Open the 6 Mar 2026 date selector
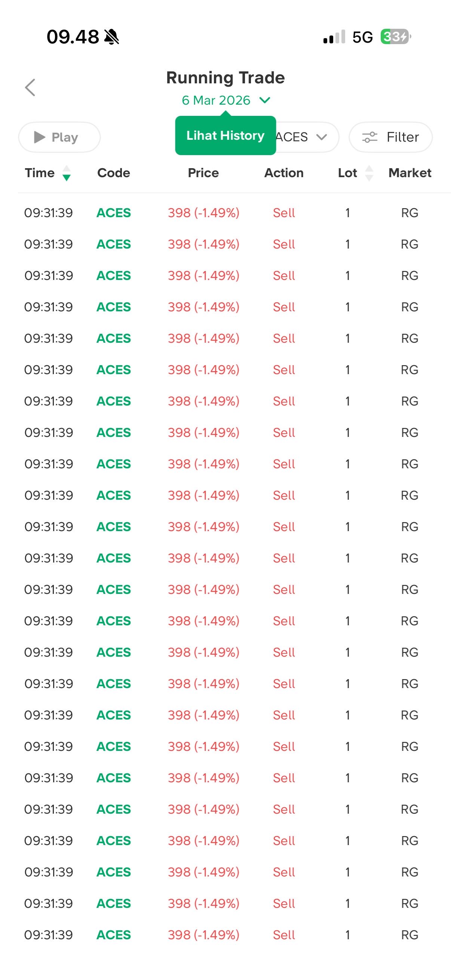 coord(216,100)
